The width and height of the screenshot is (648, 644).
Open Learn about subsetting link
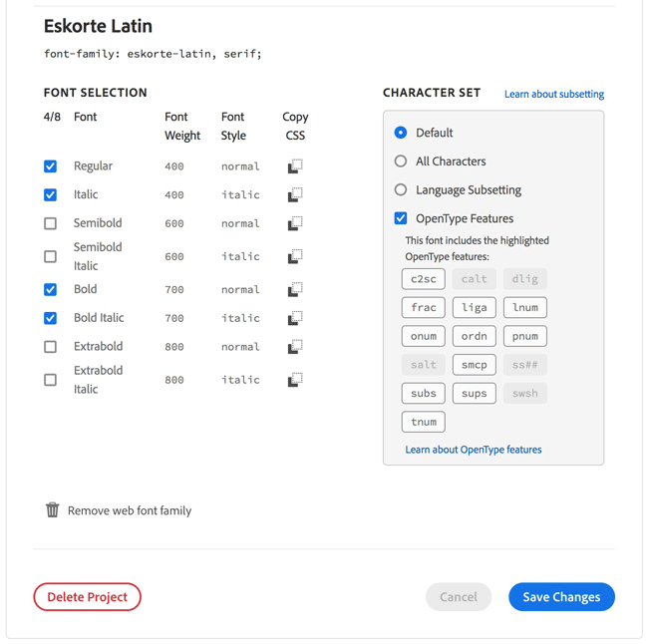pyautogui.click(x=554, y=95)
